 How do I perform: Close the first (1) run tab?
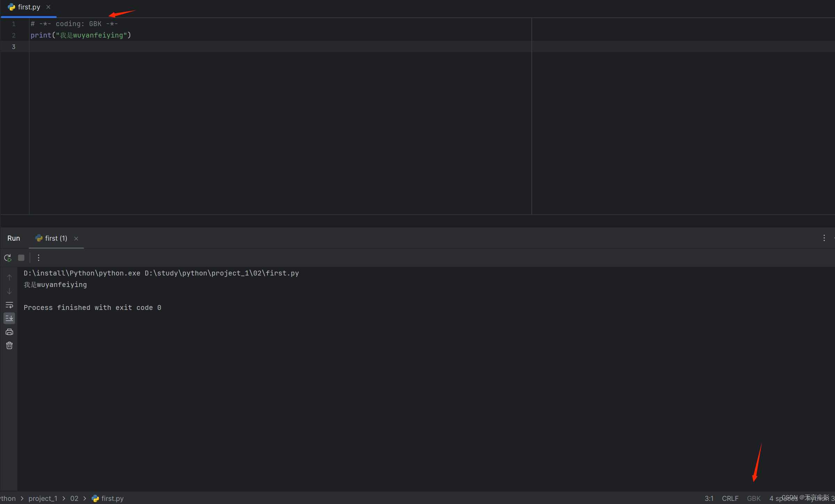tap(76, 239)
